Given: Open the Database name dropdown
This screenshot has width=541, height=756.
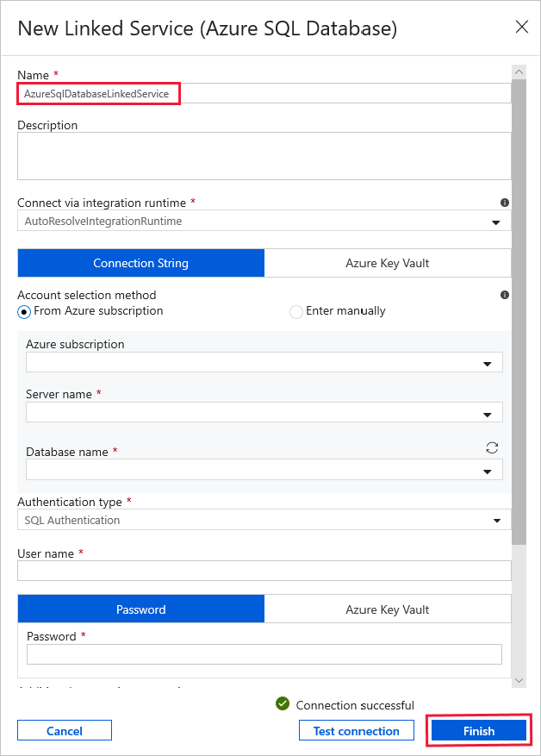Looking at the screenshot, I should pos(488,471).
